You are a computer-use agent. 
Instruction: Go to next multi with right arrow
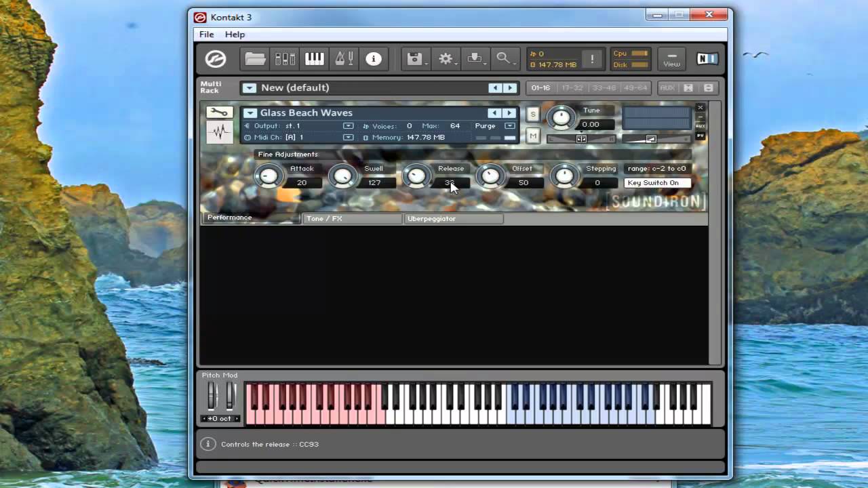pyautogui.click(x=510, y=87)
